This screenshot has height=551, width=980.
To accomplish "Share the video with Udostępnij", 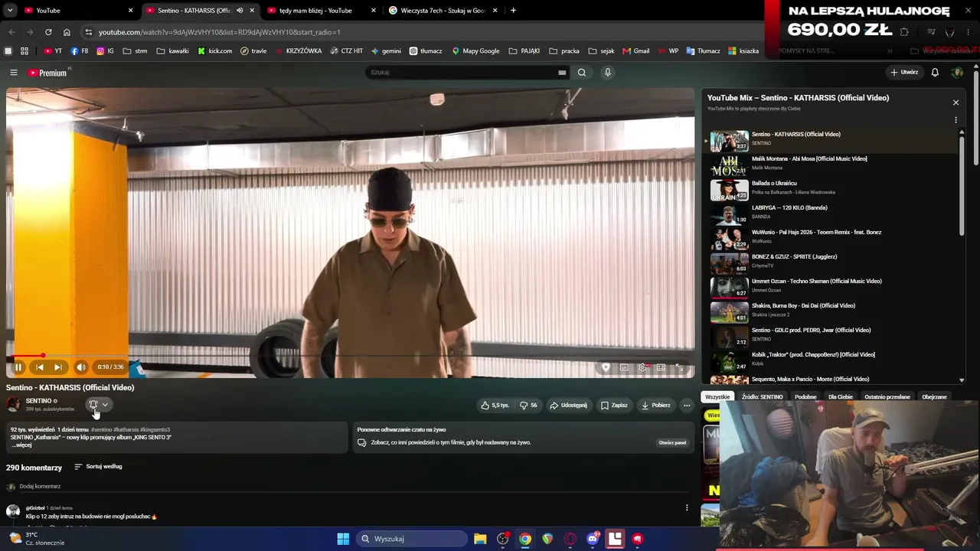I will pos(568,405).
